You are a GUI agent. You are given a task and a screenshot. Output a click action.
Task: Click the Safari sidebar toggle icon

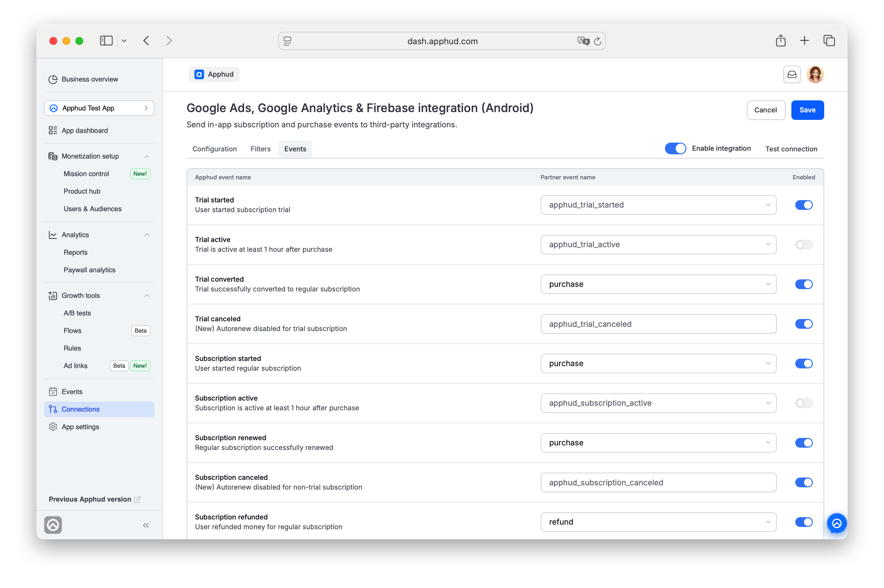(106, 41)
